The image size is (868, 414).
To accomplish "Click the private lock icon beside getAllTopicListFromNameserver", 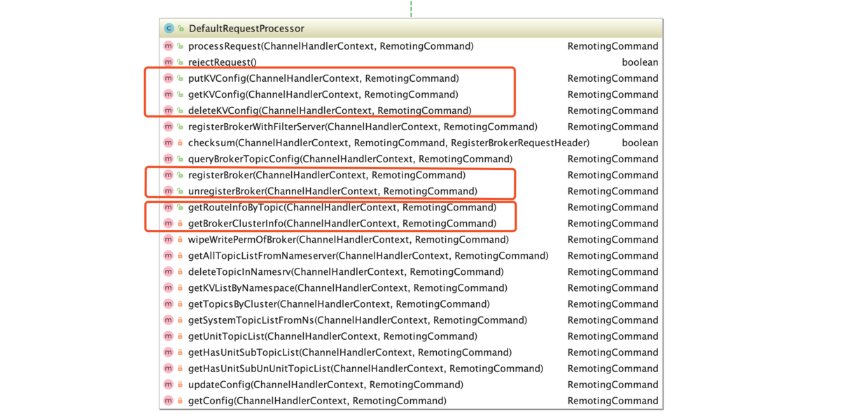I will click(x=180, y=255).
